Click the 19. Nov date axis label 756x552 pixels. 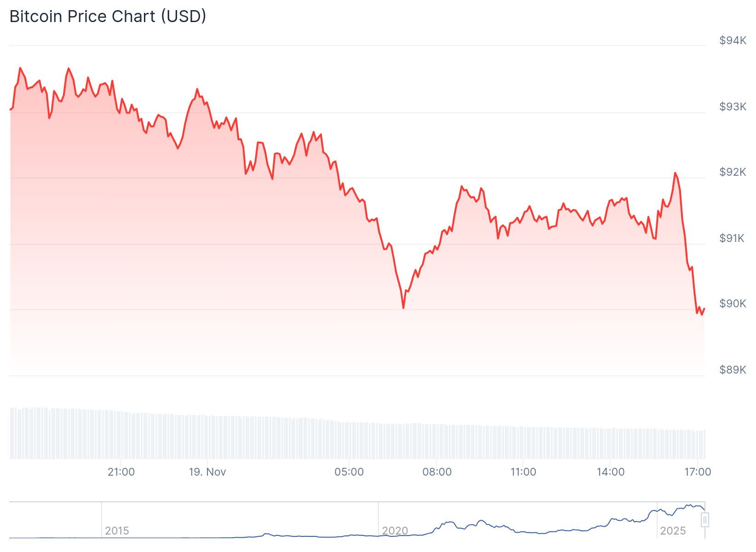(x=207, y=472)
